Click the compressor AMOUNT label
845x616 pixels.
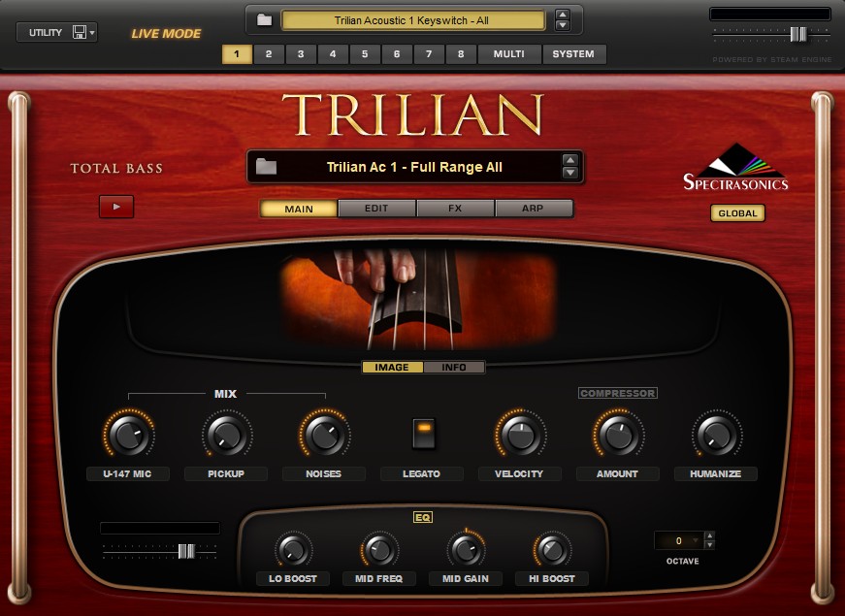pos(618,473)
